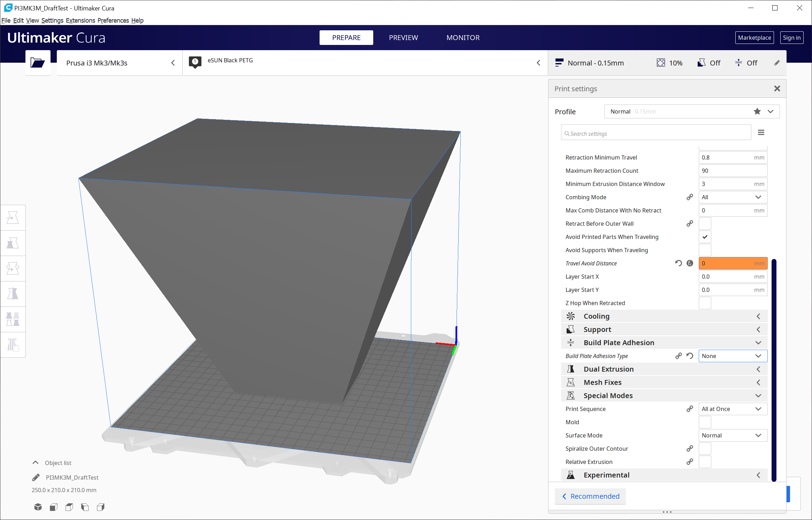
Task: Click the pencil icon next to PI3MK3M_DraftTest
Action: tap(36, 478)
